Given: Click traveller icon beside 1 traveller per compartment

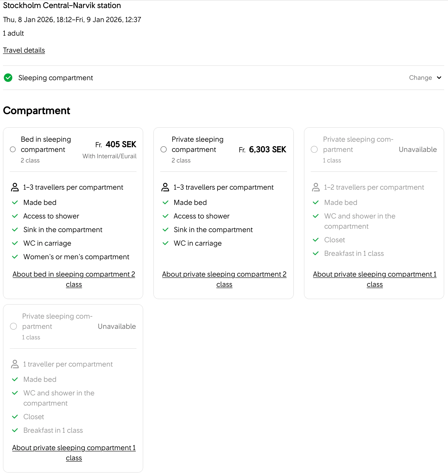Looking at the screenshot, I should 15,364.
